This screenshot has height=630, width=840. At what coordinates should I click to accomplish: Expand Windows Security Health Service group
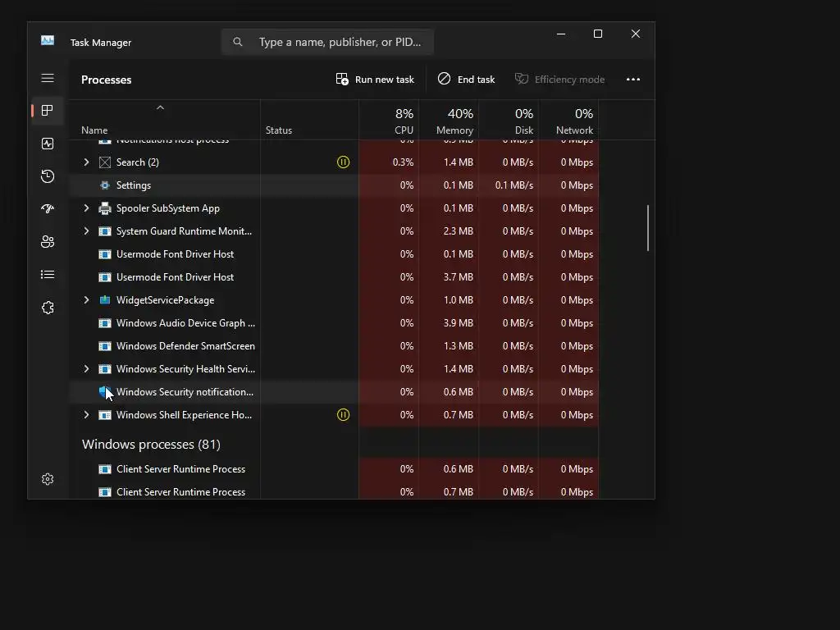tap(86, 368)
